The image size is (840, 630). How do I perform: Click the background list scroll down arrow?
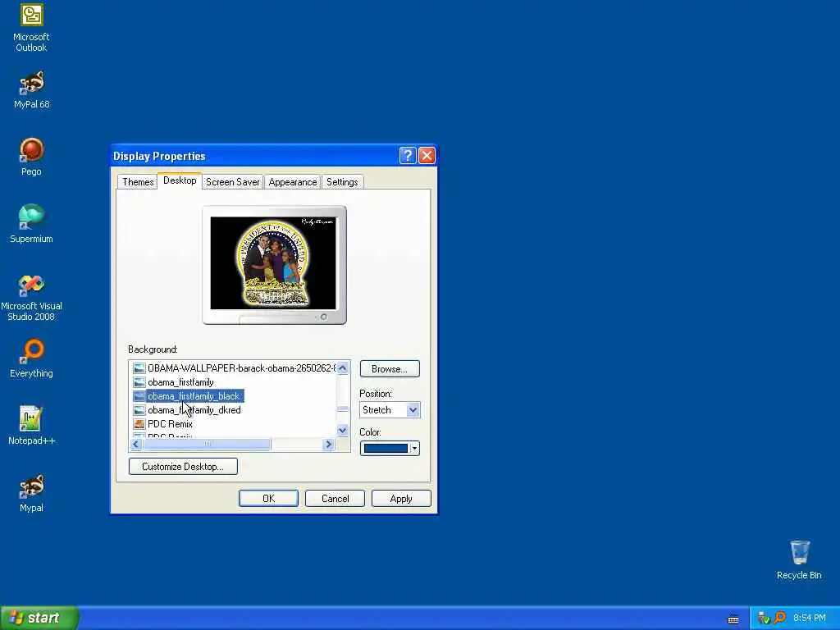pyautogui.click(x=343, y=430)
